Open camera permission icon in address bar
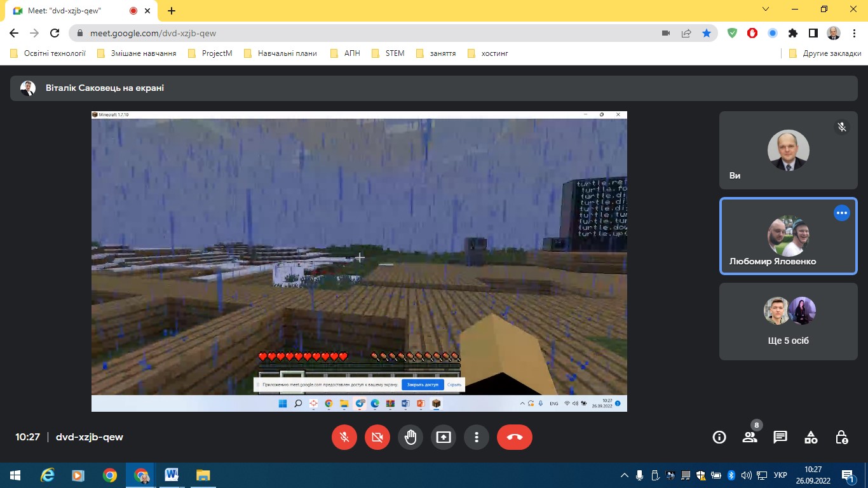 (666, 33)
